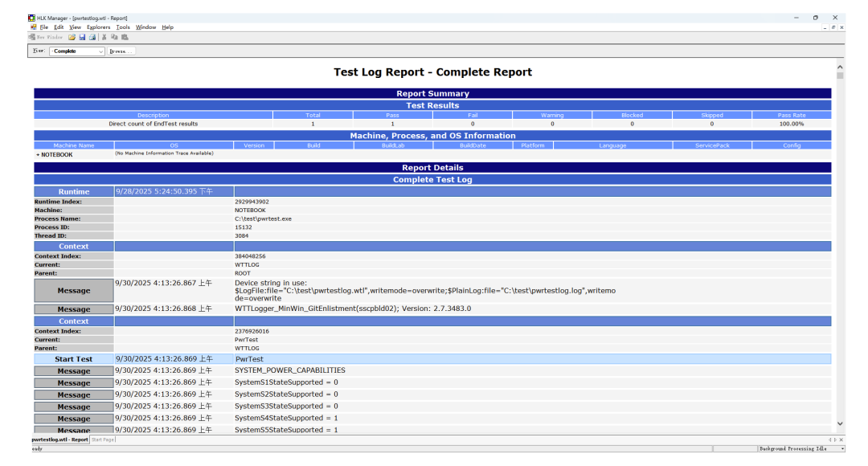Click the 'C:\test\pwrtest.exe' process name value
Screen dimensions: 868x466
pyautogui.click(x=263, y=219)
